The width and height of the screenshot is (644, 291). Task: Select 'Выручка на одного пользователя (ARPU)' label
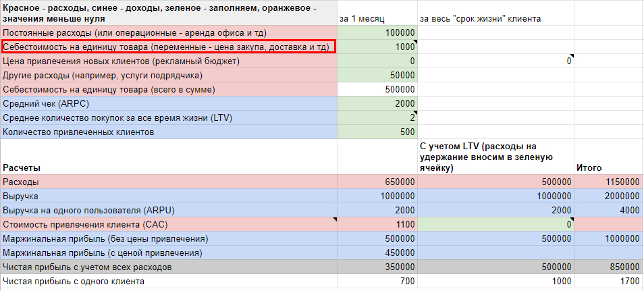(x=169, y=210)
